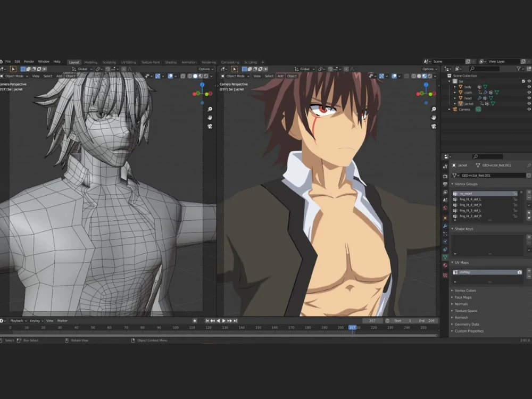532x399 pixels.
Task: Toggle camera view icon in right viewport
Action: (434, 126)
